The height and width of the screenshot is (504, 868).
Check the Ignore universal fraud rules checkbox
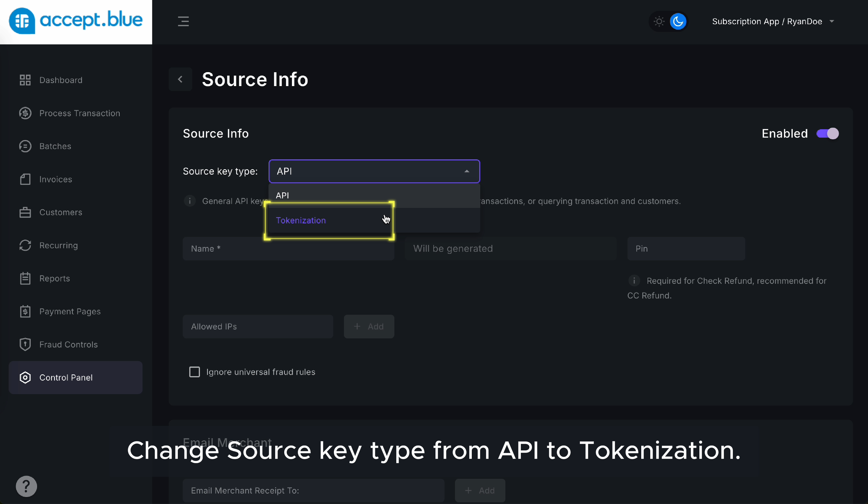click(x=195, y=372)
